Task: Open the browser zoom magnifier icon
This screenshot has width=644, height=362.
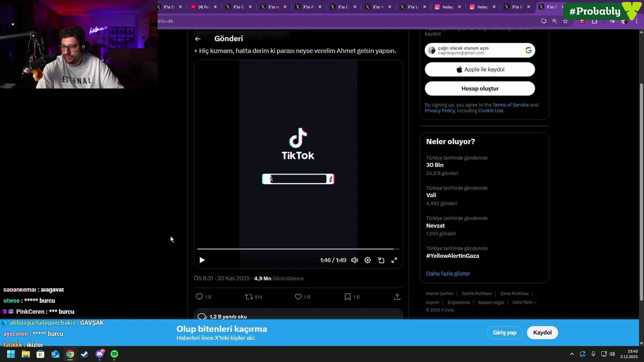Action: pos(554,21)
